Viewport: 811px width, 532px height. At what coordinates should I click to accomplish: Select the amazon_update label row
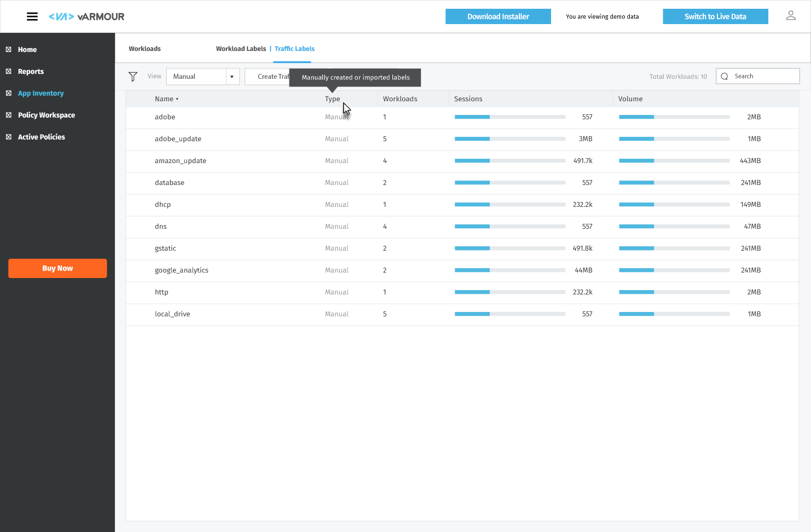tap(462, 161)
